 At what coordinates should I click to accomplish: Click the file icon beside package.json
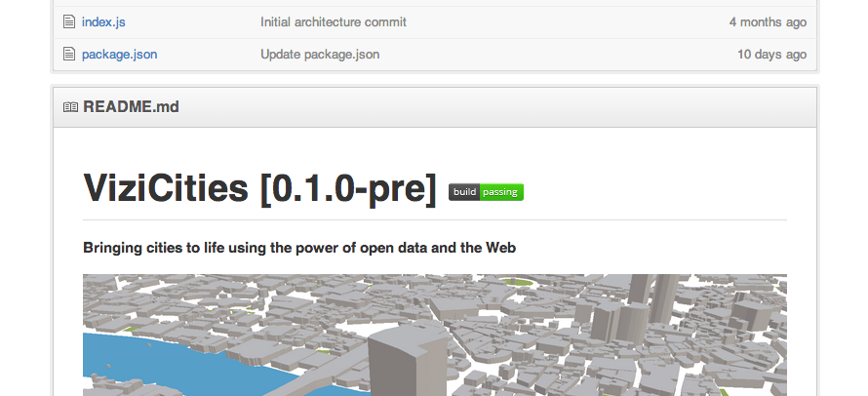pyautogui.click(x=69, y=54)
